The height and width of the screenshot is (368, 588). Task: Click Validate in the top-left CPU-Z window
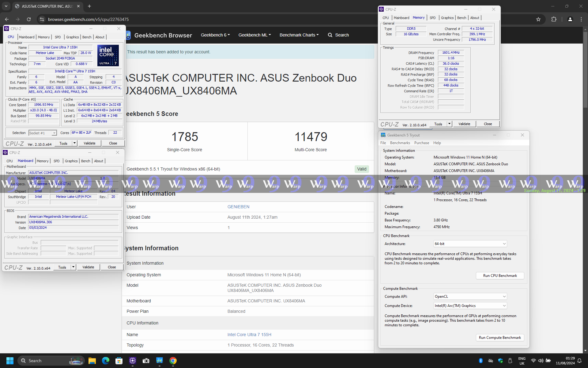point(89,143)
